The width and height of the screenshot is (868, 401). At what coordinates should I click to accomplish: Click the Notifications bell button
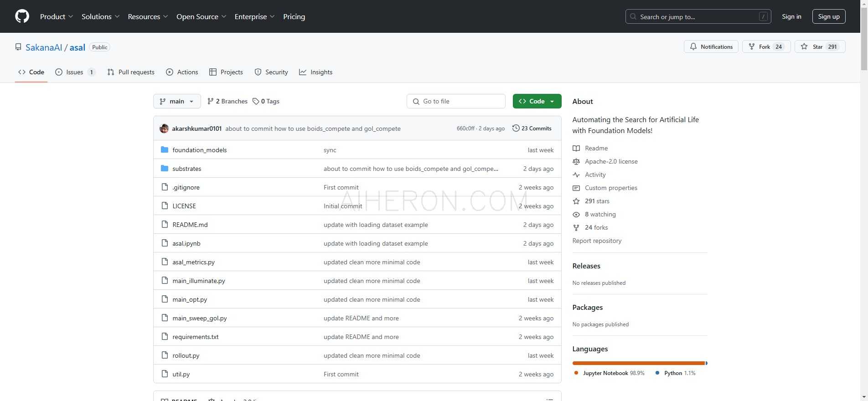click(711, 46)
